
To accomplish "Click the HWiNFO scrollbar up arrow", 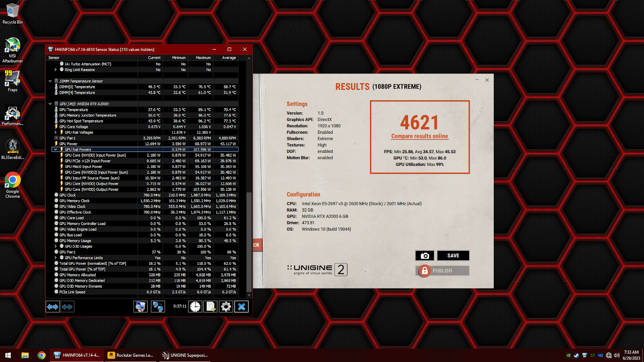I will pyautogui.click(x=249, y=58).
